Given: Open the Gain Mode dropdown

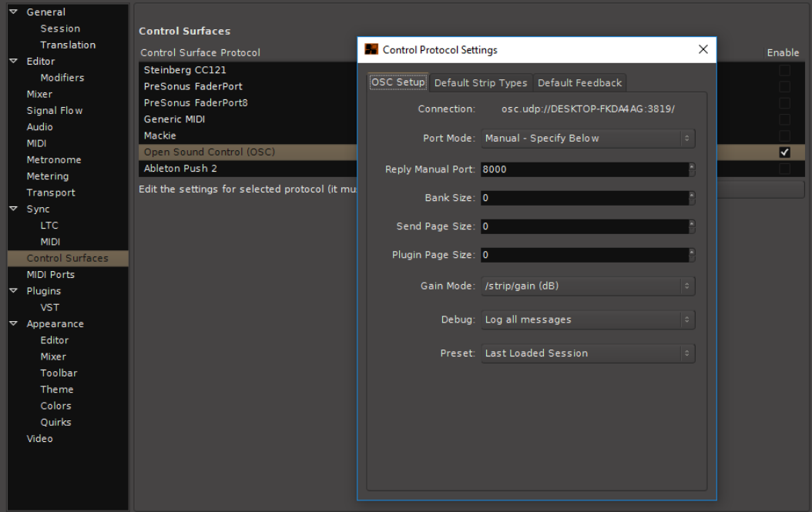Looking at the screenshot, I should click(x=588, y=286).
